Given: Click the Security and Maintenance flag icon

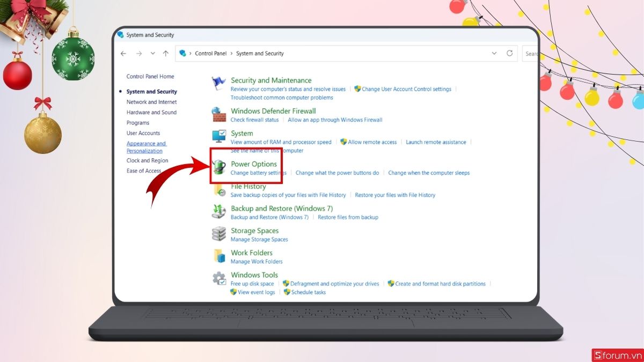Looking at the screenshot, I should (218, 84).
